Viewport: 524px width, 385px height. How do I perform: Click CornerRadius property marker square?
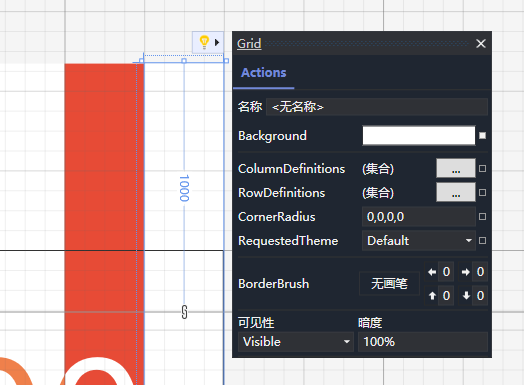point(482,217)
